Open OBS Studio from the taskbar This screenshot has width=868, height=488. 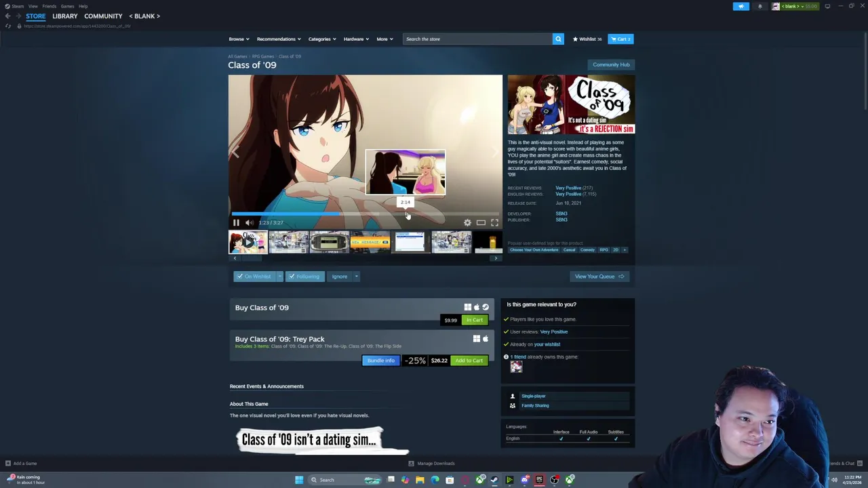(555, 480)
